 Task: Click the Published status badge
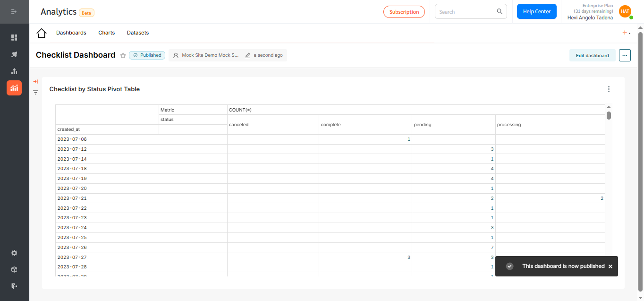pos(147,55)
